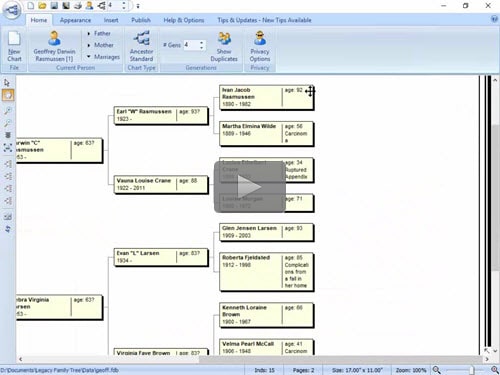Click Show Duplicates button
Viewport: 500px width, 375px height.
pyautogui.click(x=224, y=47)
